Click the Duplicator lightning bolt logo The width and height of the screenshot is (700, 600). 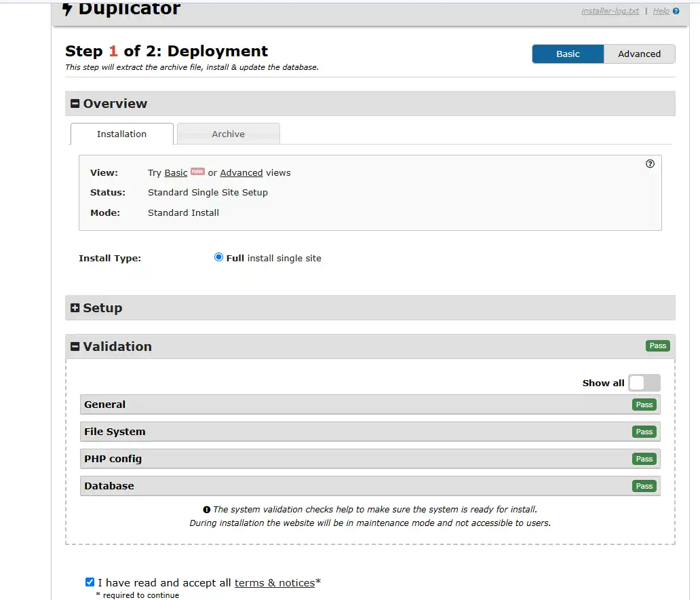67,9
